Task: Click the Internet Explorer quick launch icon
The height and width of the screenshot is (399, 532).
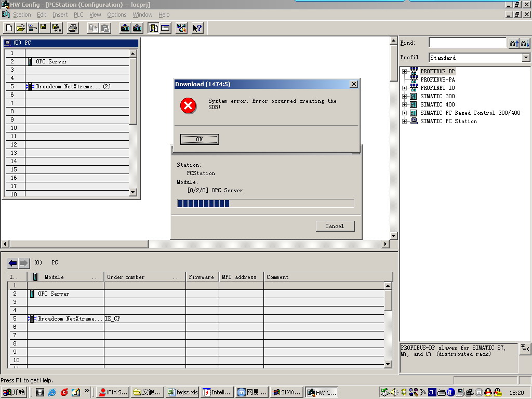Action: click(52, 392)
